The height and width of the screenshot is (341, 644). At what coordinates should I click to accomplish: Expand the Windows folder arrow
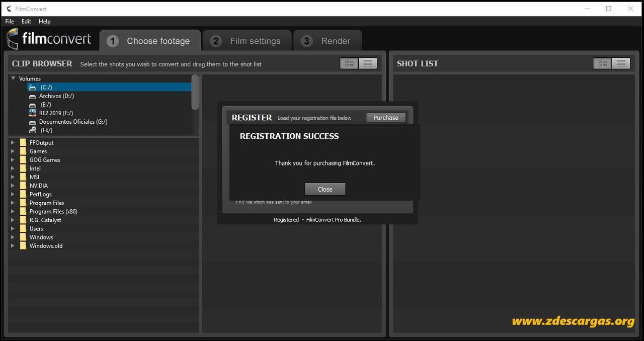(13, 237)
